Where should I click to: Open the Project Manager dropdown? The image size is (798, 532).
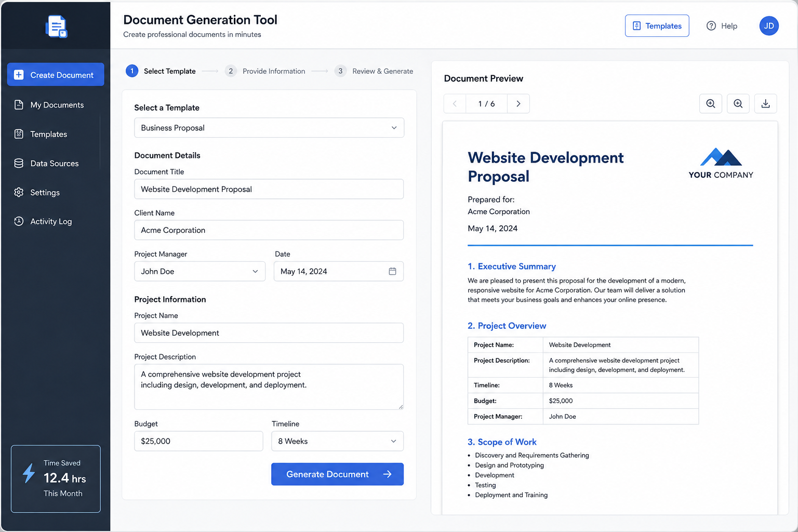[x=199, y=271]
